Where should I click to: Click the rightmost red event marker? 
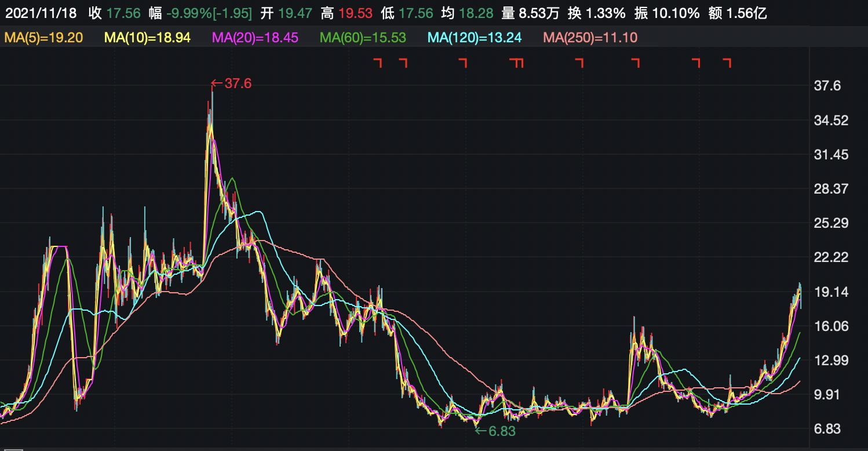pos(727,63)
